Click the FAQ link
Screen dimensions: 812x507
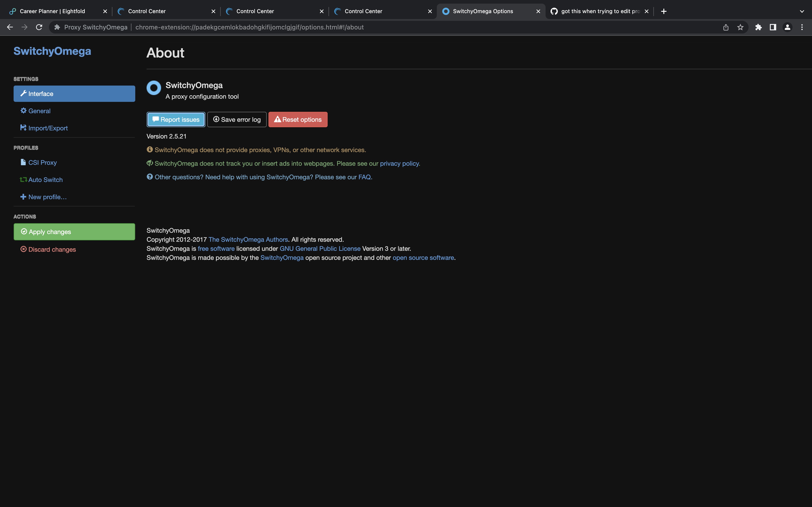364,177
